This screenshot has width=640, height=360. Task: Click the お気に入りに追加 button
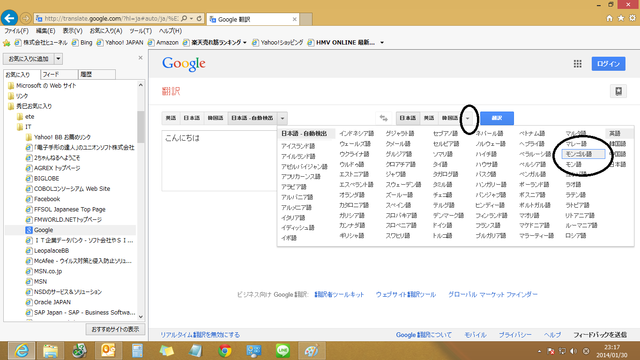[x=29, y=59]
